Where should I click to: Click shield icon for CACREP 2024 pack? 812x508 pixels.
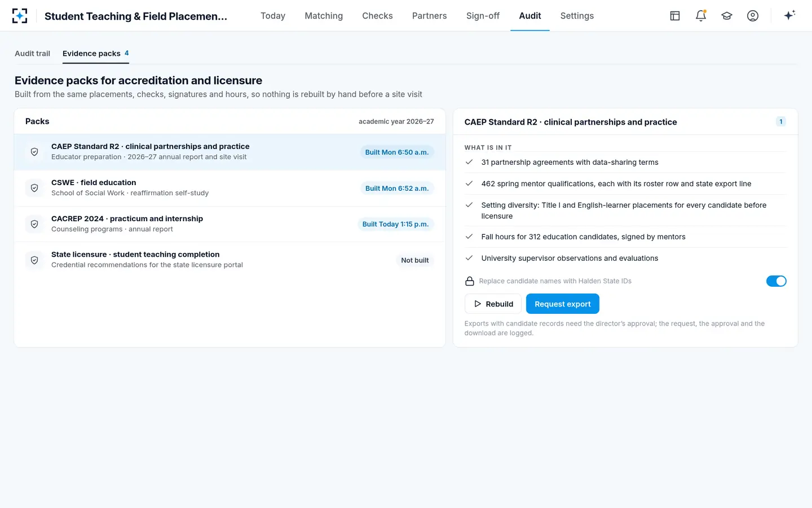34,224
